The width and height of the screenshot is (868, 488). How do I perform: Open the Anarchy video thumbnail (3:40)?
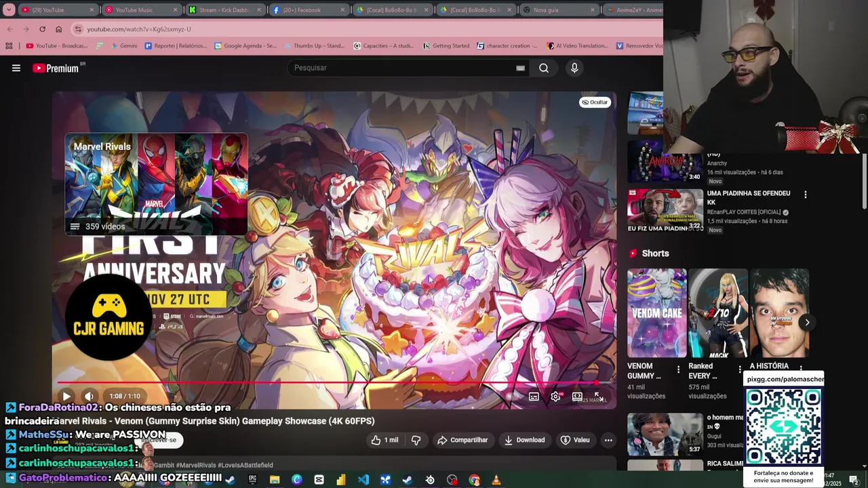pyautogui.click(x=665, y=161)
